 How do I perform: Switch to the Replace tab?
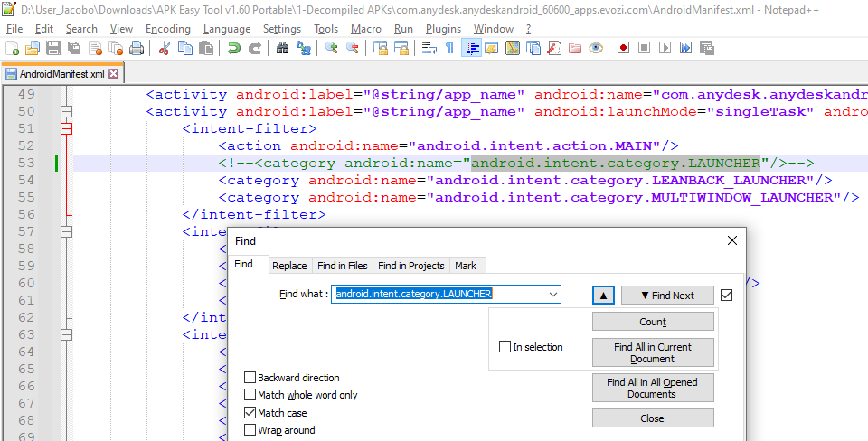coord(289,266)
